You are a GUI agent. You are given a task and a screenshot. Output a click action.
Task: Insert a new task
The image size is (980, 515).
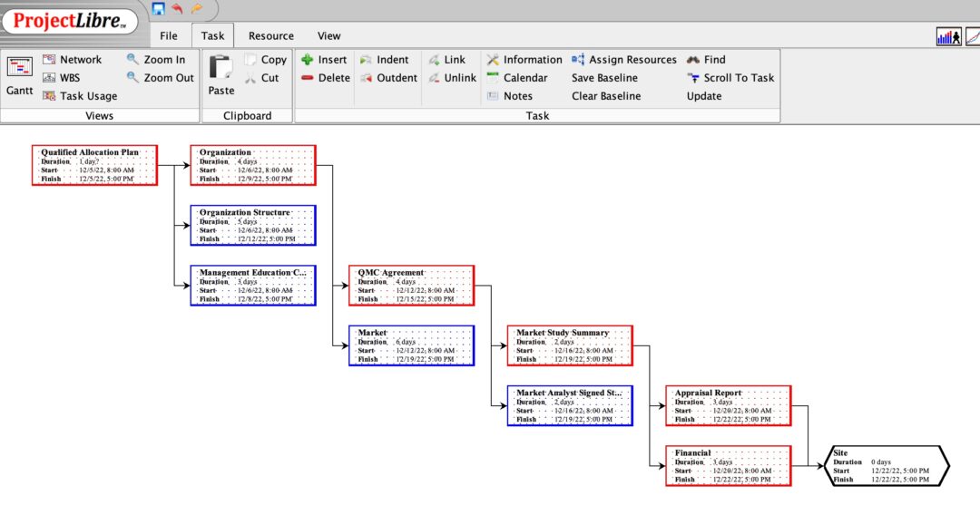coord(324,59)
